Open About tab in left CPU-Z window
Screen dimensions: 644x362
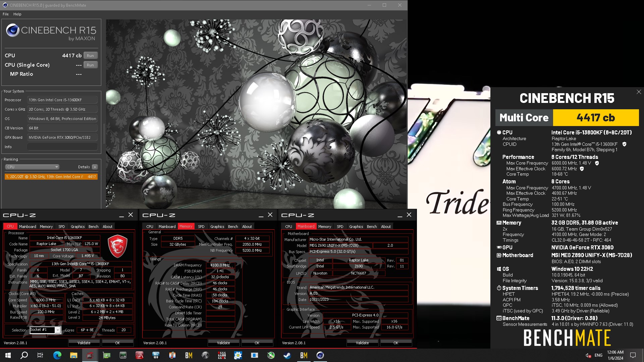[107, 227]
